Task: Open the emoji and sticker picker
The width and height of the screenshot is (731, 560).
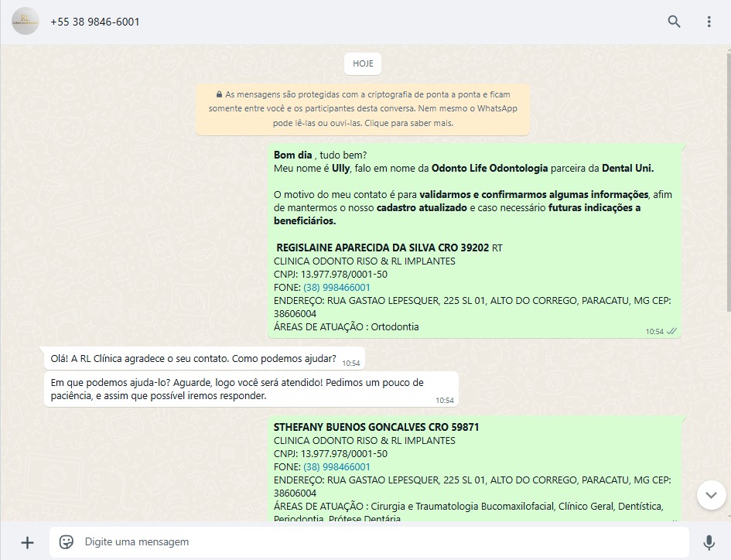Action: point(67,542)
